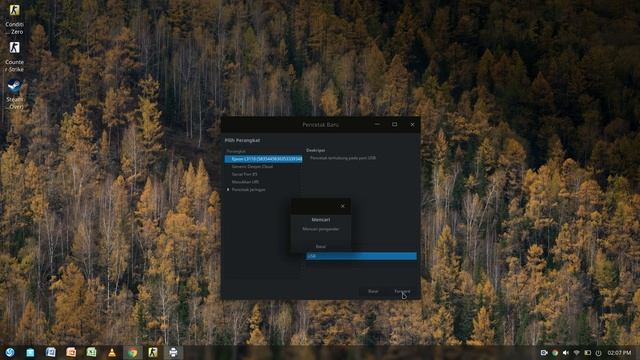This screenshot has height=360, width=640.
Task: Close the Pencetak Baru window
Action: coord(413,124)
